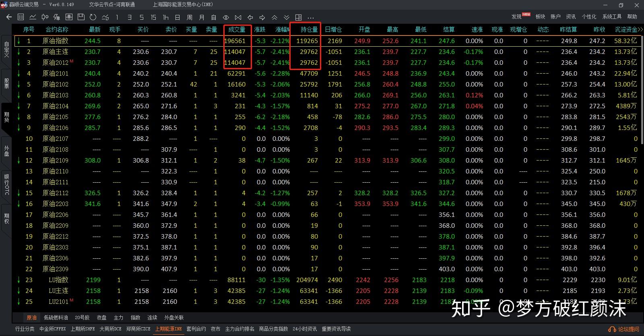Open the 帮助 menu

(x=632, y=16)
